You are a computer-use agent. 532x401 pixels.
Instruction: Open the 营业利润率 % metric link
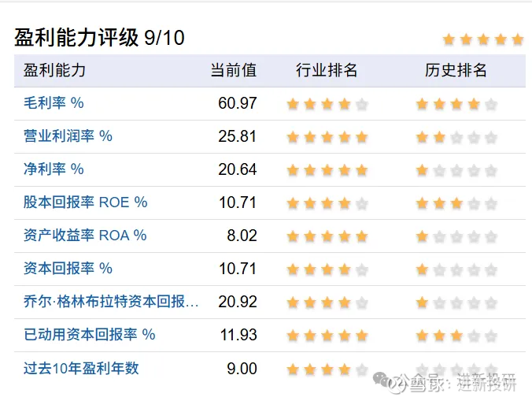click(x=68, y=136)
